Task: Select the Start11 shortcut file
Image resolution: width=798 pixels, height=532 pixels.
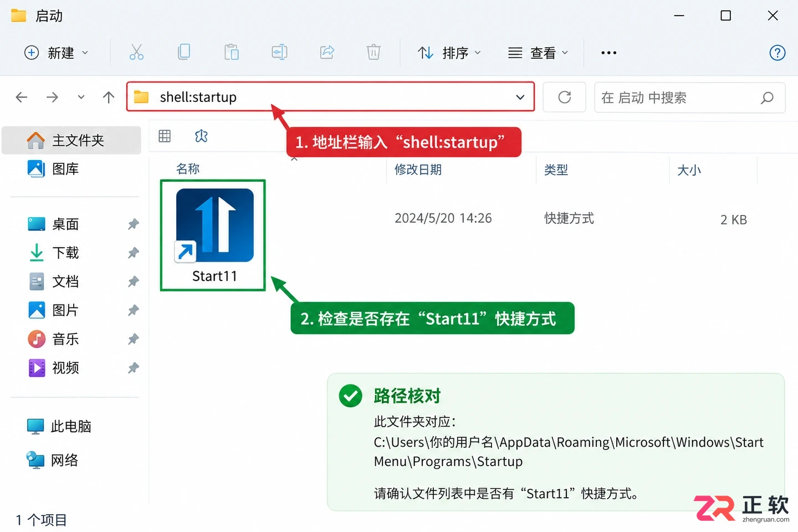Action: [x=213, y=235]
